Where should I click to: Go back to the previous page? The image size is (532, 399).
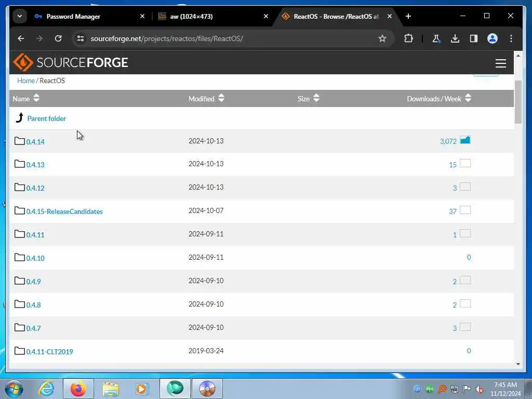(21, 38)
